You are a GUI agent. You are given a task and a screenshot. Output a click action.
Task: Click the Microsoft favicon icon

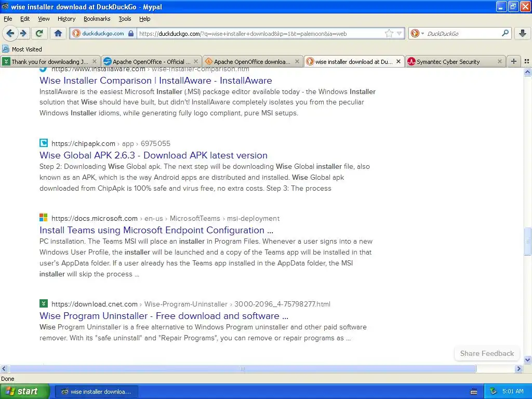point(44,218)
